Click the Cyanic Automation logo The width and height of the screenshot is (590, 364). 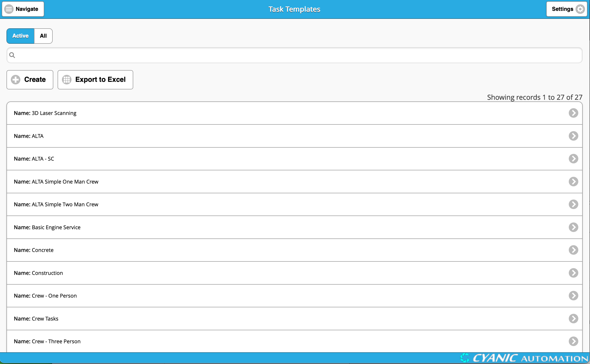(x=524, y=358)
